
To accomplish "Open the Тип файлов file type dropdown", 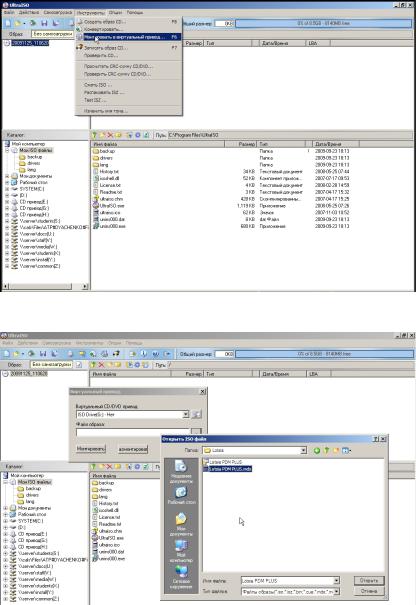I will point(336,591).
